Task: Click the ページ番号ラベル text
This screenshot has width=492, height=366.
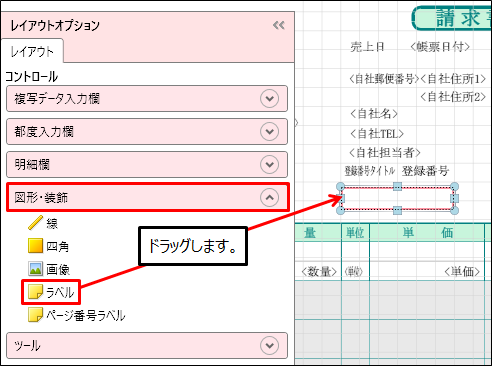Action: [x=86, y=315]
